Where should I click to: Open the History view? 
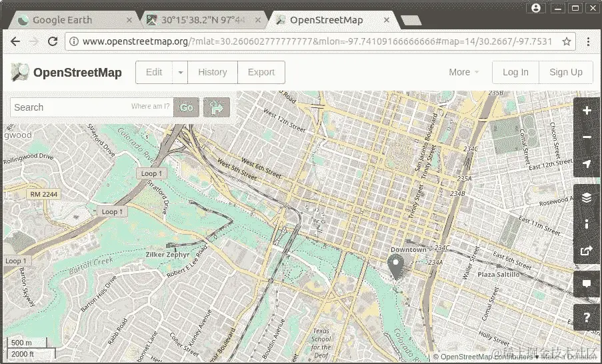[x=213, y=72]
